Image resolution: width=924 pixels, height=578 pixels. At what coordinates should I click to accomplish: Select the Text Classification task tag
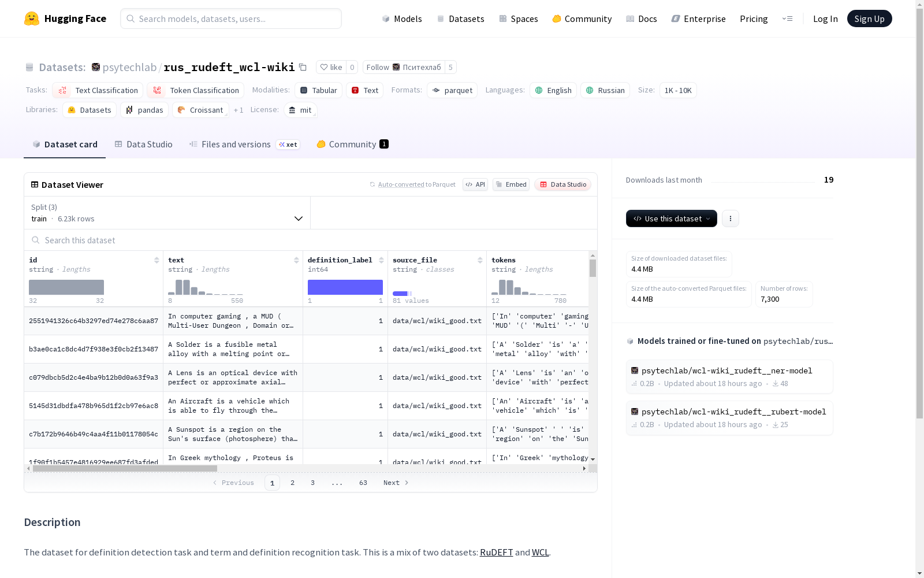98,90
